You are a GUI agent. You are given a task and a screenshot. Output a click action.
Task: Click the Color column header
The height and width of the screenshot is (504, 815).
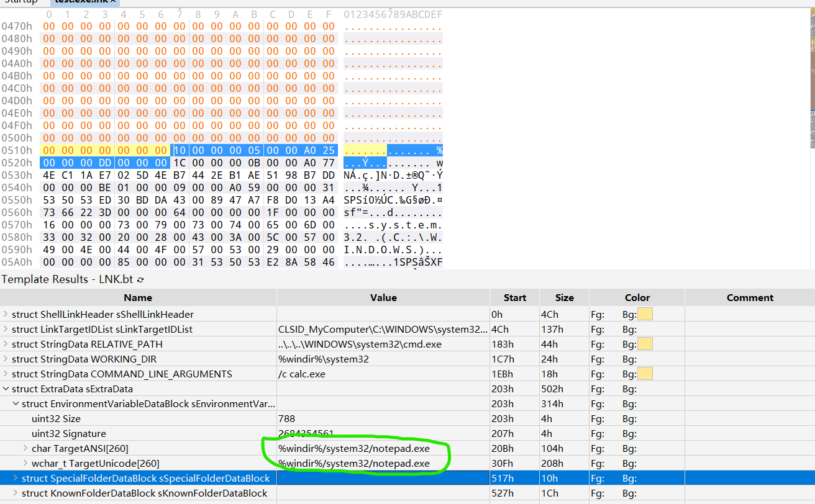[x=637, y=298]
